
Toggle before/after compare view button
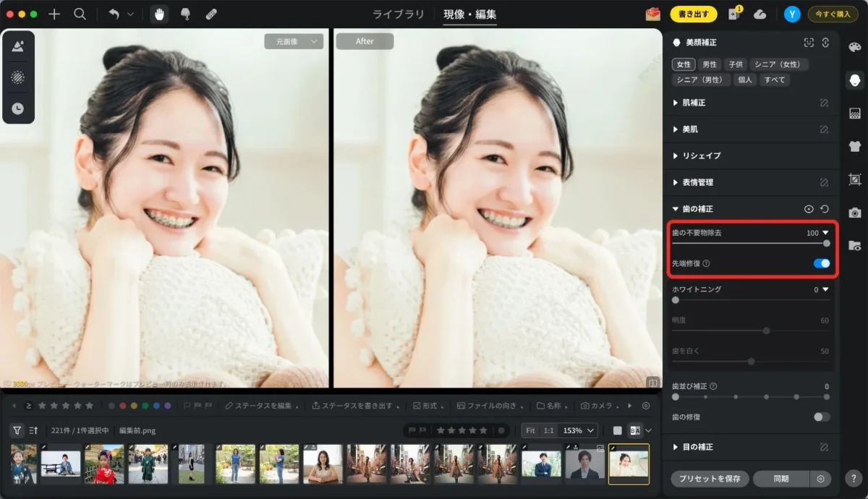(636, 430)
